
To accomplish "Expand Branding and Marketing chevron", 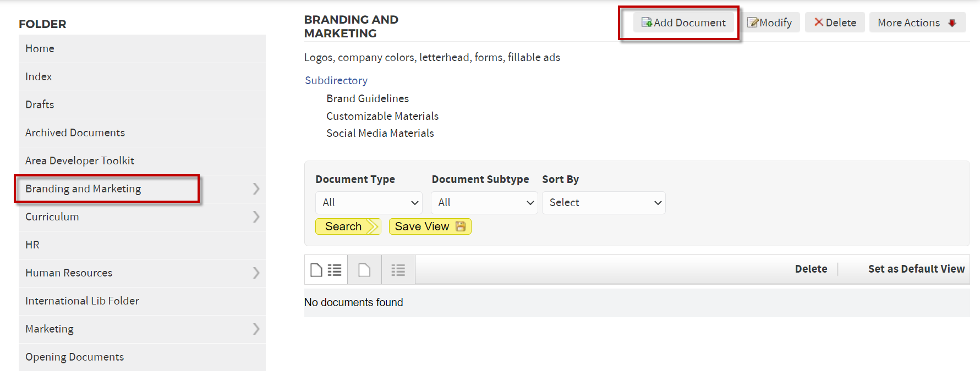I will 256,189.
